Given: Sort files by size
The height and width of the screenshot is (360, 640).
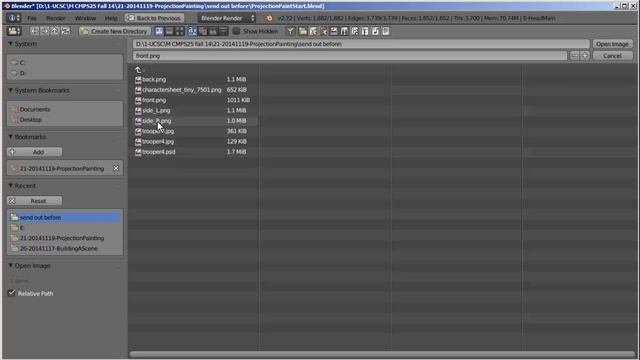Looking at the screenshot, I should pyautogui.click(x=224, y=31).
